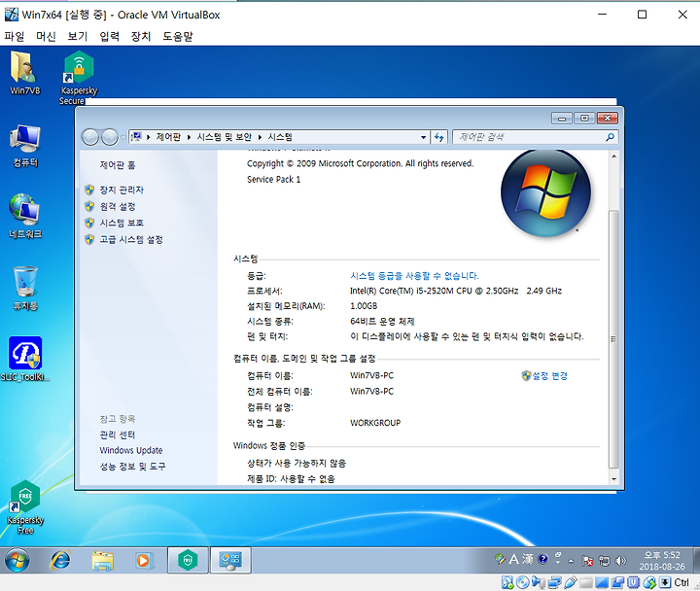Open VirtualBox 도움말 menu

pyautogui.click(x=177, y=36)
